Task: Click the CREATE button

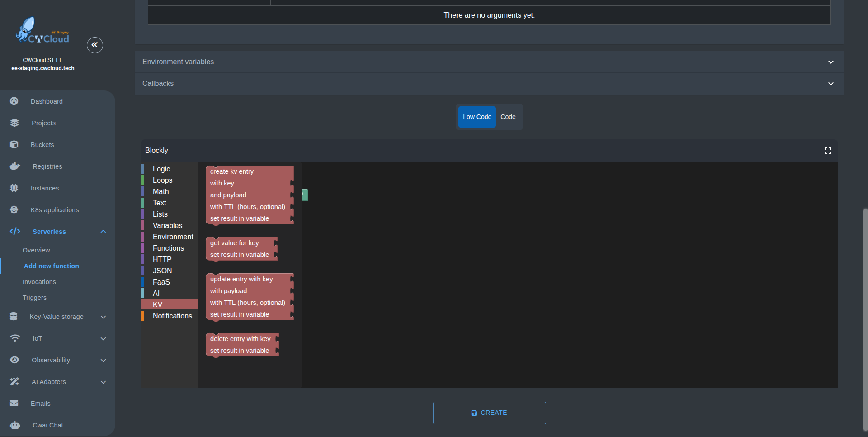Action: pyautogui.click(x=489, y=413)
